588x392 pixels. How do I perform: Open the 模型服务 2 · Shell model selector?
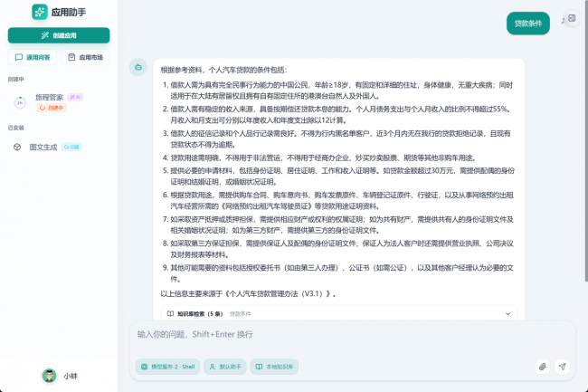166,367
